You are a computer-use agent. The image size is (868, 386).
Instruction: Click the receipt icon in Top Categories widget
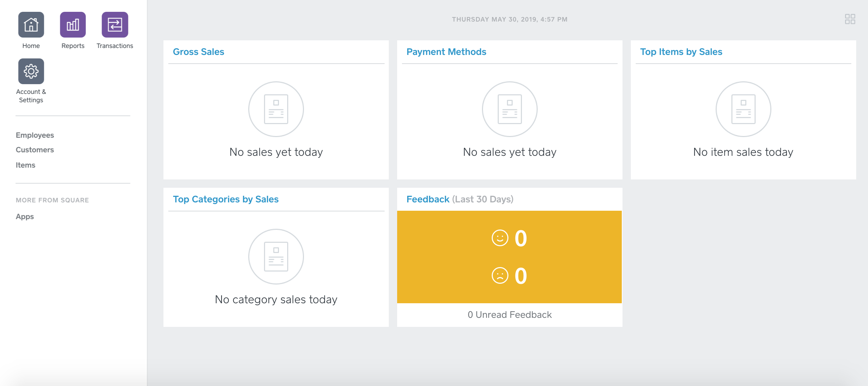tap(276, 256)
